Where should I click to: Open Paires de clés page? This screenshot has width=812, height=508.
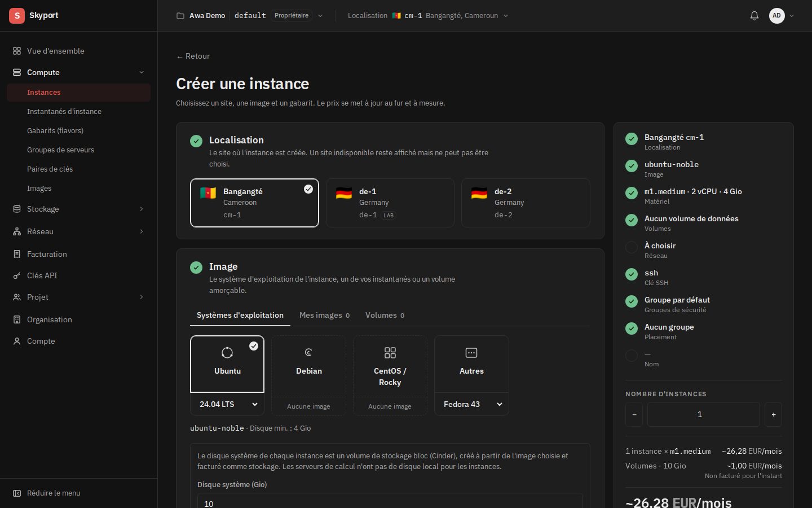coord(78,169)
